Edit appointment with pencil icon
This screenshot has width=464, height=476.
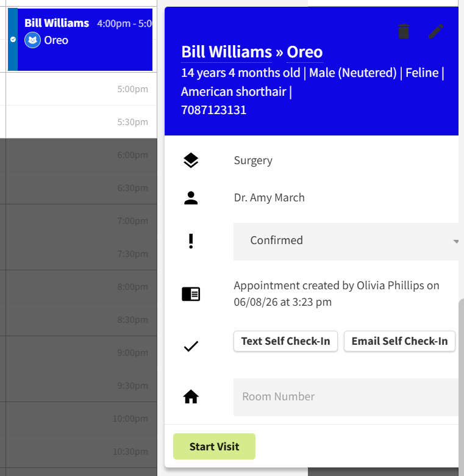click(x=436, y=31)
